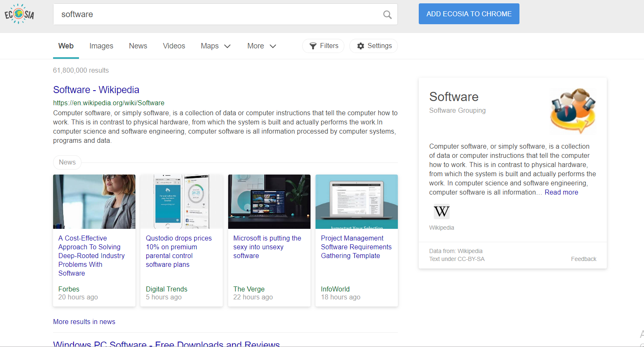Click the magnifying glass search icon
This screenshot has height=347, width=644.
coord(387,15)
